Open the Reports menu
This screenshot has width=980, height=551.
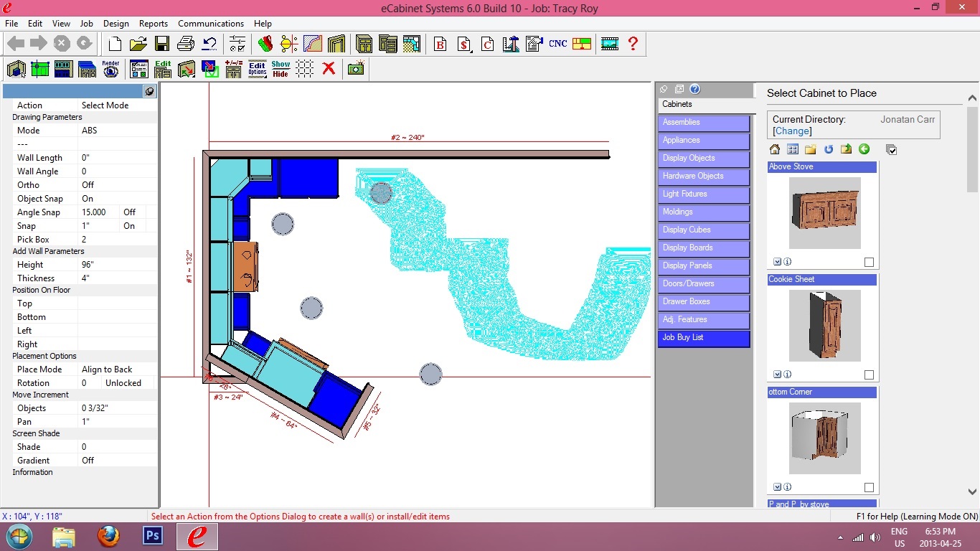pyautogui.click(x=153, y=24)
